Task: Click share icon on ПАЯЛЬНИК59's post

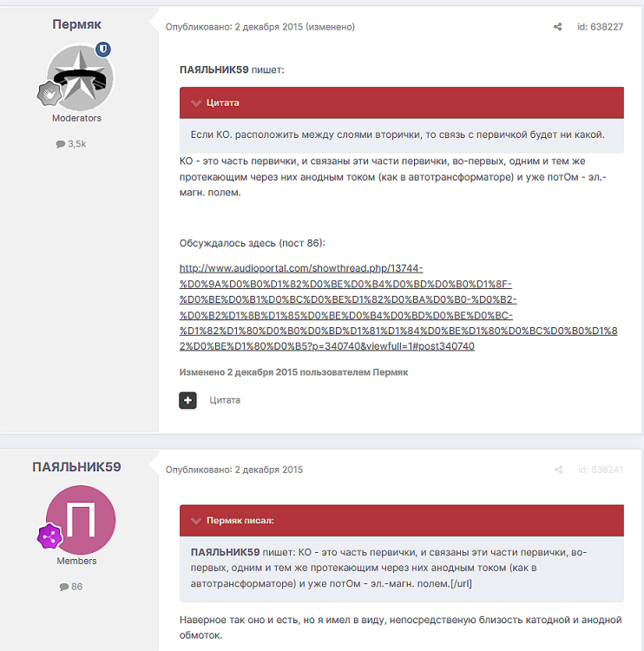Action: point(558,470)
